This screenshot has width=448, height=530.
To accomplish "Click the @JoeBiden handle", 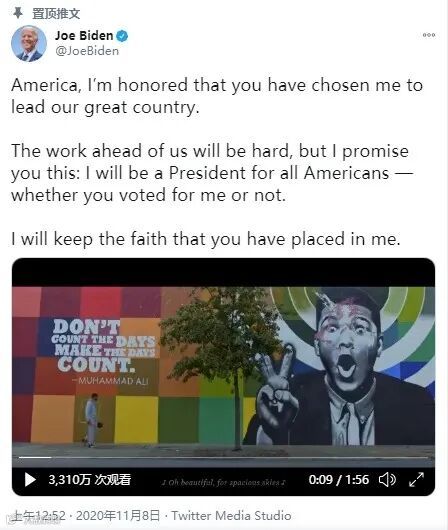I will 87,51.
